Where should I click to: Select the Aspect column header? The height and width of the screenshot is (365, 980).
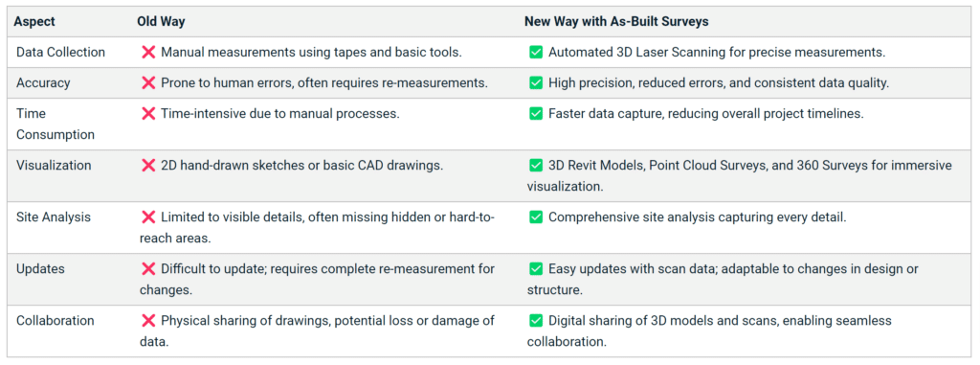point(34,21)
